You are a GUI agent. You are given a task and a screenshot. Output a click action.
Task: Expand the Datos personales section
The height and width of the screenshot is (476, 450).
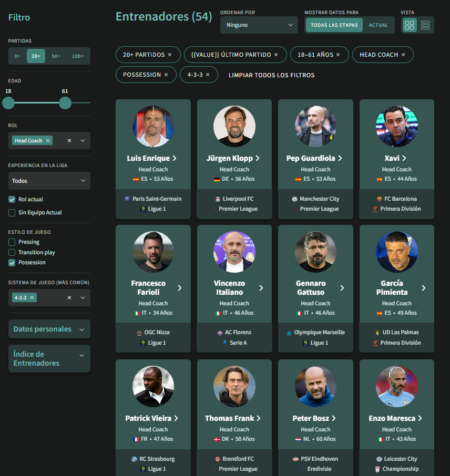(x=49, y=329)
